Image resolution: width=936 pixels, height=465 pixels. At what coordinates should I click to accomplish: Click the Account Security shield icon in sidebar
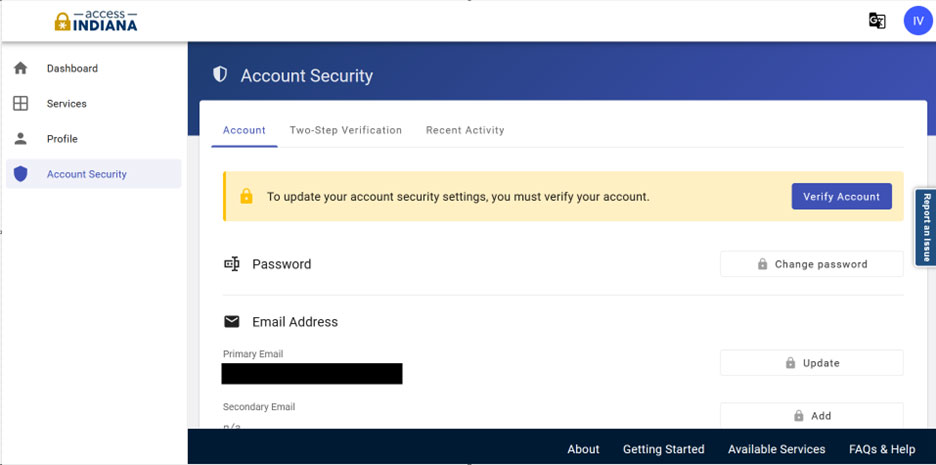(20, 174)
